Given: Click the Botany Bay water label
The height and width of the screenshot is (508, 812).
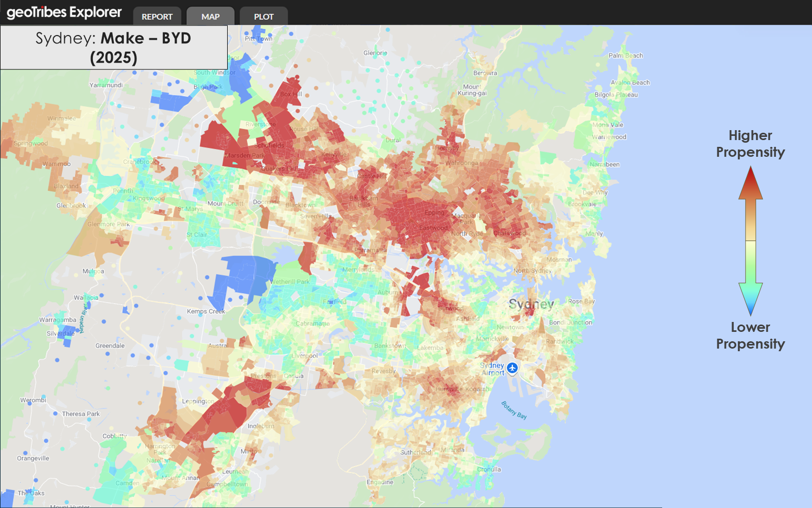Looking at the screenshot, I should 514,410.
